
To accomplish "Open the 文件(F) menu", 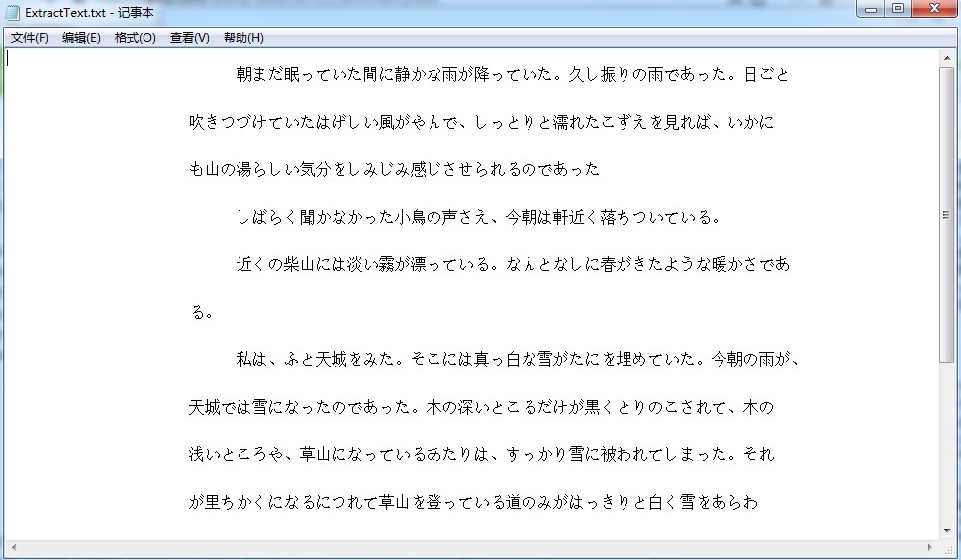I will pos(30,38).
